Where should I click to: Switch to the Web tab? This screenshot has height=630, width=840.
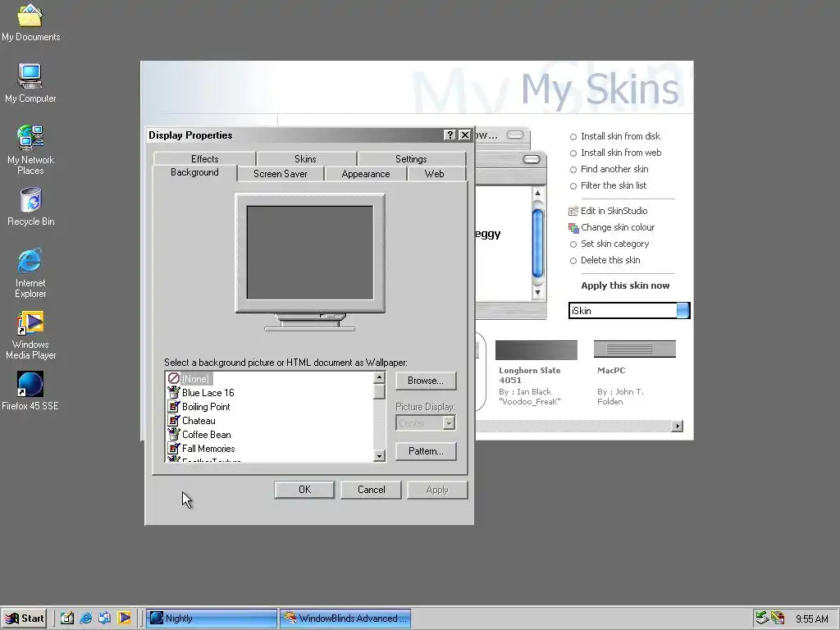tap(435, 174)
